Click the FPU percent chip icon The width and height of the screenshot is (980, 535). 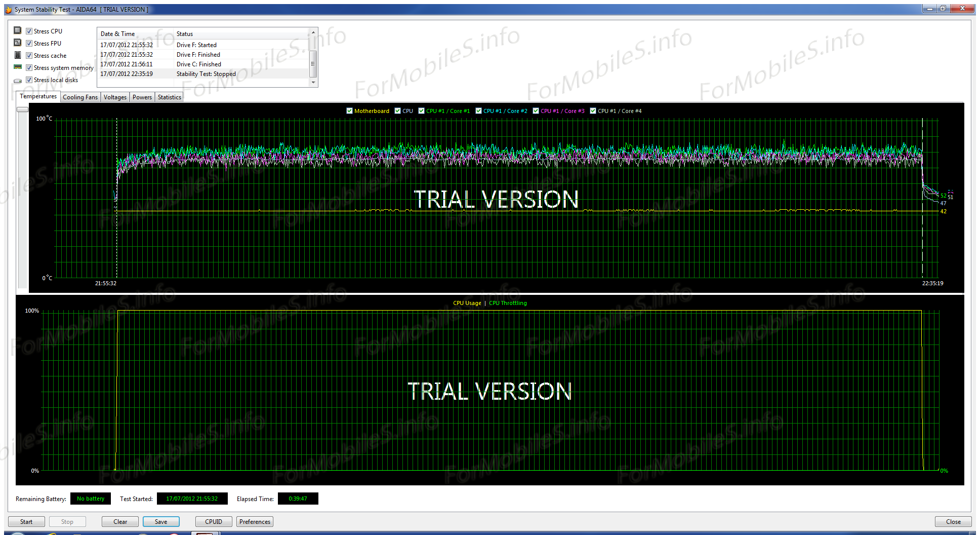pos(18,43)
